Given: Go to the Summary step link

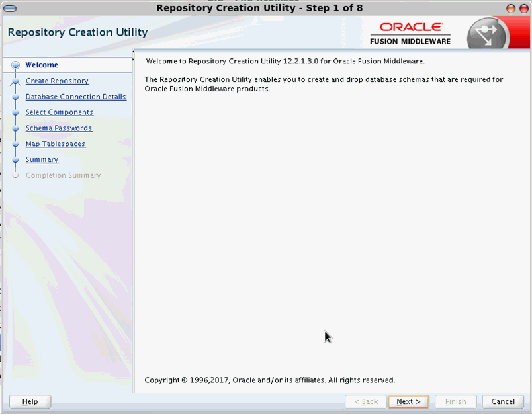Looking at the screenshot, I should click(42, 159).
